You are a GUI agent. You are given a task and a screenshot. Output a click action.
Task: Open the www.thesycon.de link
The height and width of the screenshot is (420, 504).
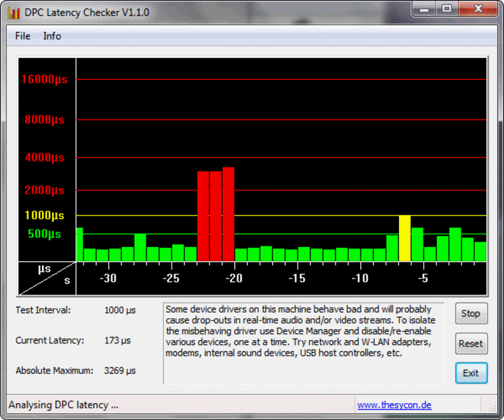394,405
